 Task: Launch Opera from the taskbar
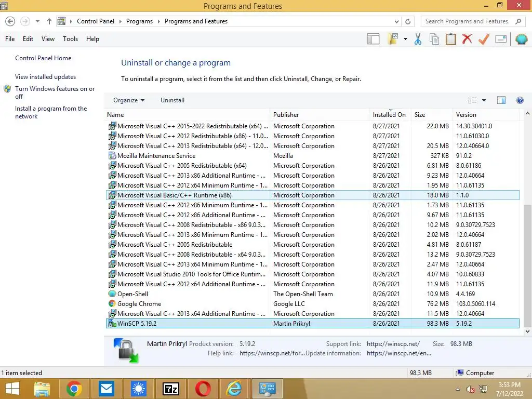[203, 389]
